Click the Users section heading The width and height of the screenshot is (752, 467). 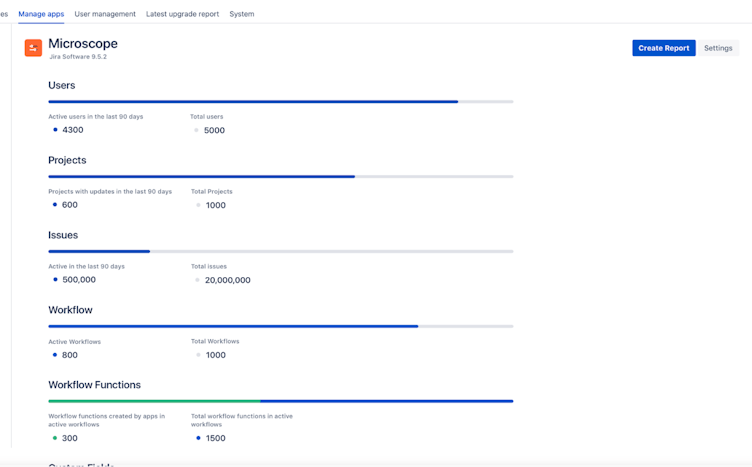tap(61, 85)
